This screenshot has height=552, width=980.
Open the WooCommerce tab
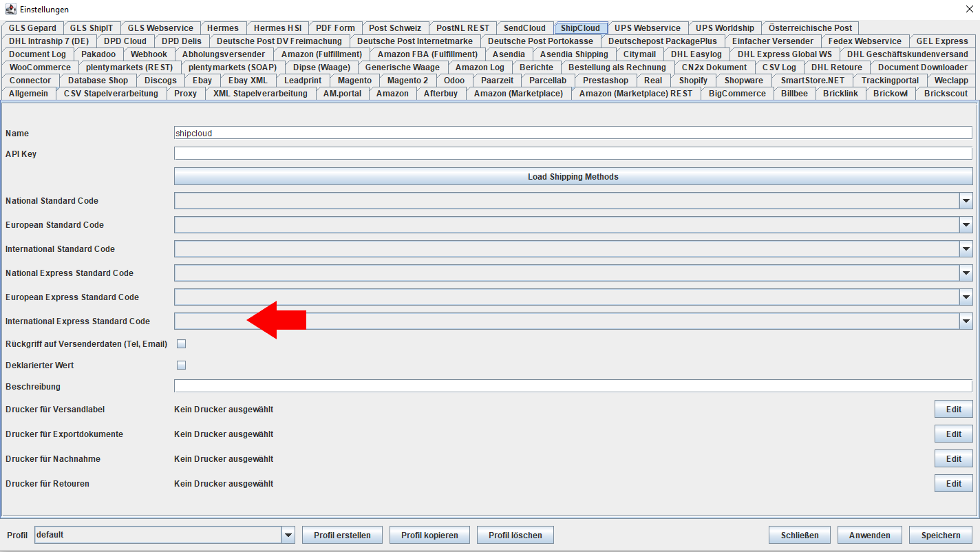(x=40, y=67)
